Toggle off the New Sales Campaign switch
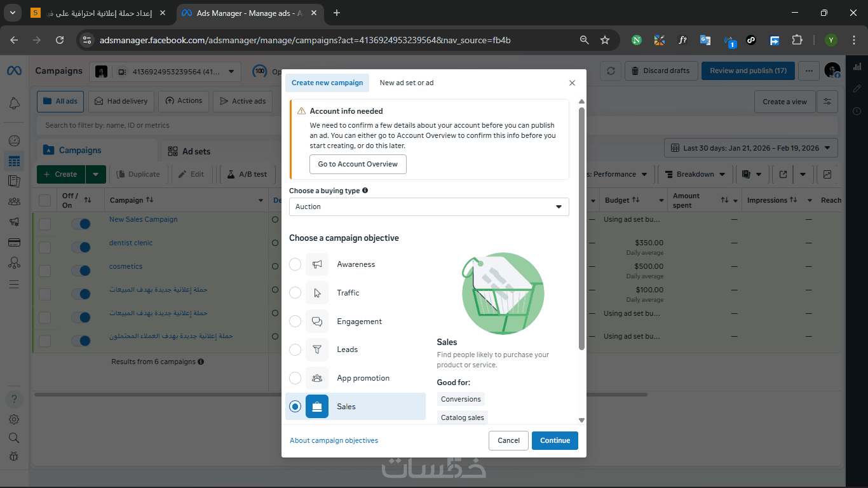This screenshot has height=488, width=868. click(x=81, y=224)
